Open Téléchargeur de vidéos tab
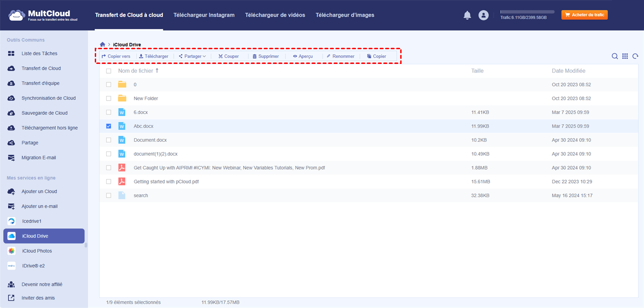The width and height of the screenshot is (644, 308). point(275,15)
